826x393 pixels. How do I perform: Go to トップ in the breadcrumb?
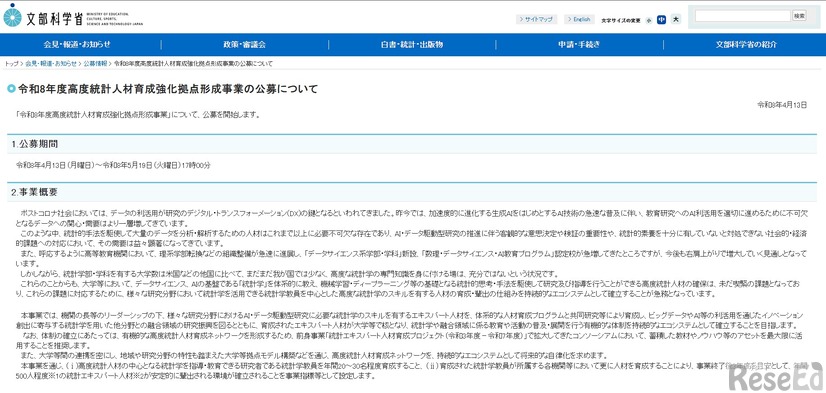[x=11, y=64]
